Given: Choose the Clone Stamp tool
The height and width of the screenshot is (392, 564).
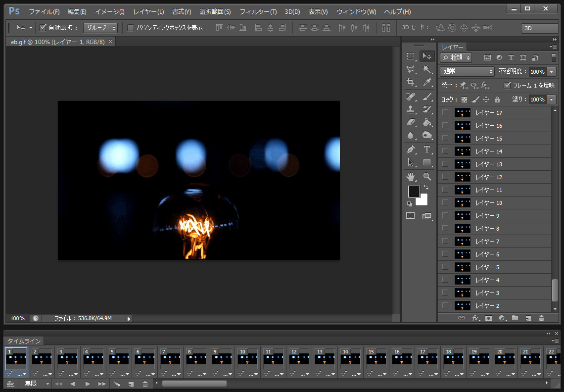Looking at the screenshot, I should (411, 109).
